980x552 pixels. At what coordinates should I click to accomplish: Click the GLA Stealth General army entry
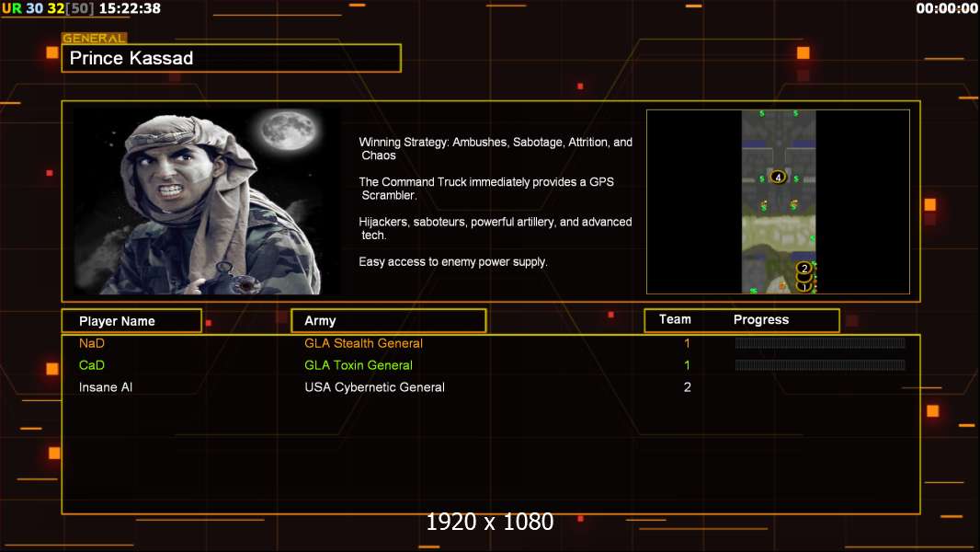(364, 343)
